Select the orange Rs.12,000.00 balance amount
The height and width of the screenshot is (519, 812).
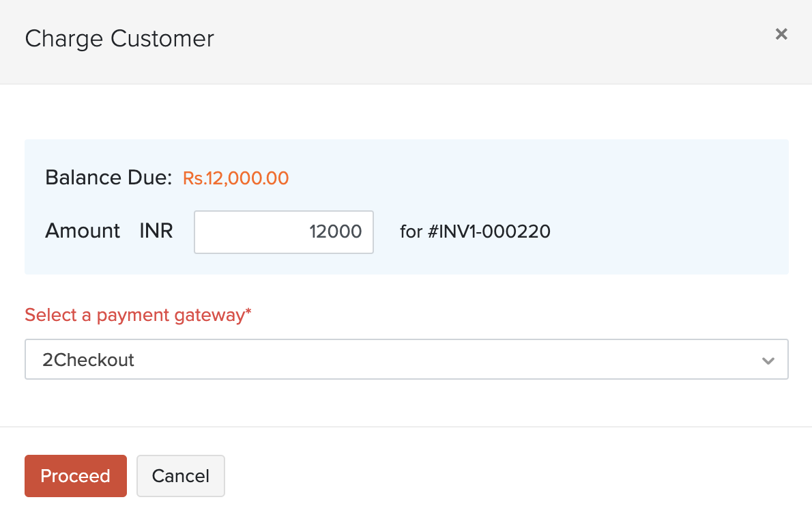235,179
